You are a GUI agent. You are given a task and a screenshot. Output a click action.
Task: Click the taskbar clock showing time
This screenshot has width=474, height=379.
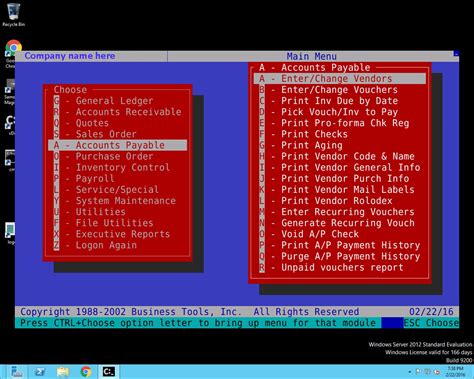[455, 371]
